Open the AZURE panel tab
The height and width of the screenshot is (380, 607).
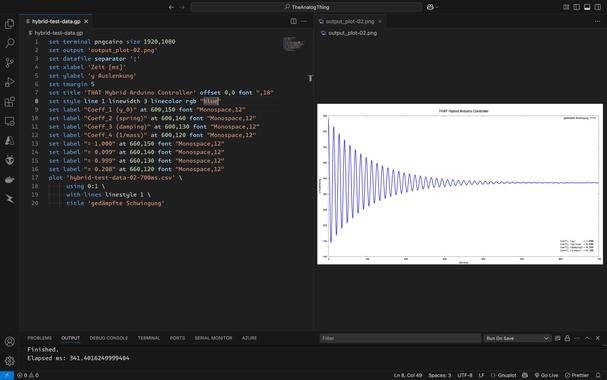pos(249,338)
